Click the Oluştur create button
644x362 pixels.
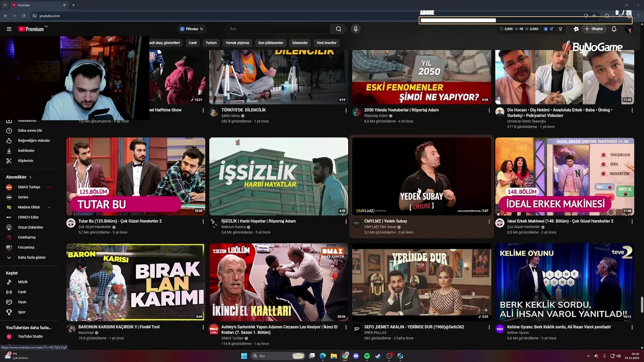click(x=594, y=29)
